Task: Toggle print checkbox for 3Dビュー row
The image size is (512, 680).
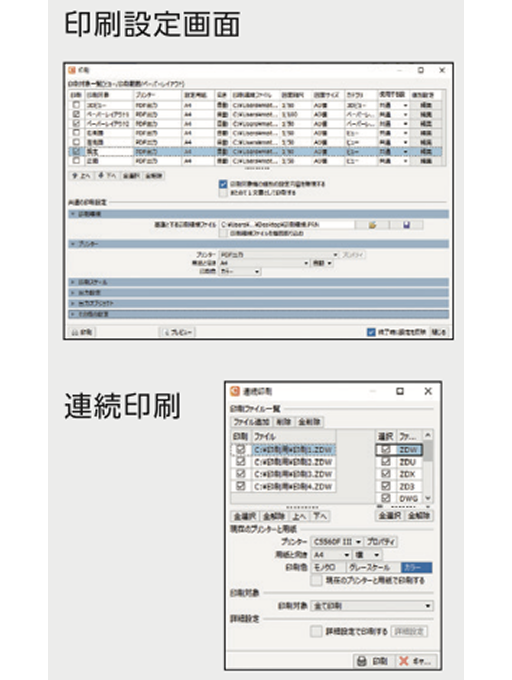Action: (x=77, y=105)
